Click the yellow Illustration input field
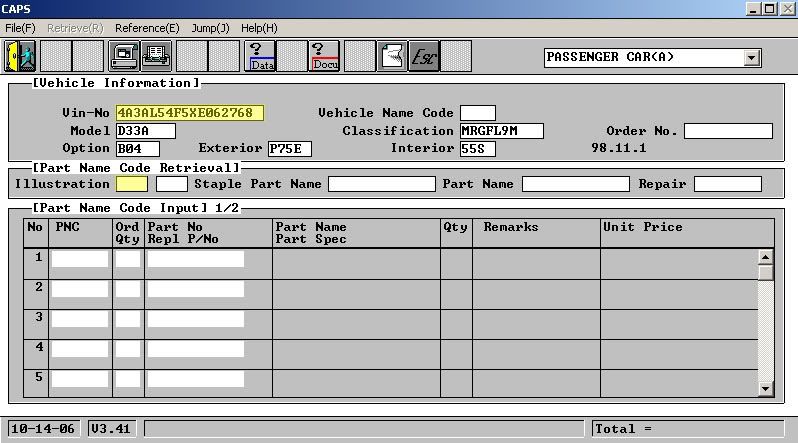This screenshot has width=798, height=443. 132,184
